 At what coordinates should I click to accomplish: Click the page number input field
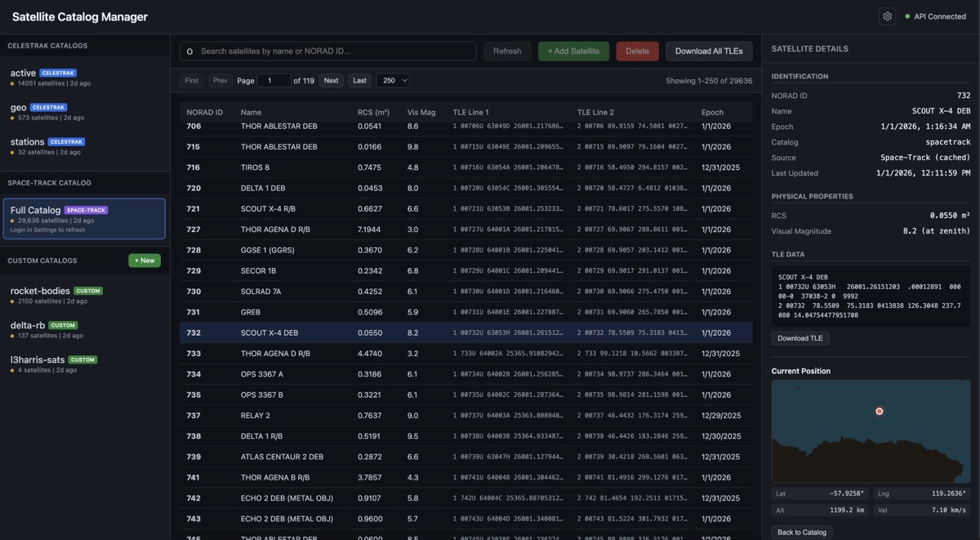(x=275, y=79)
